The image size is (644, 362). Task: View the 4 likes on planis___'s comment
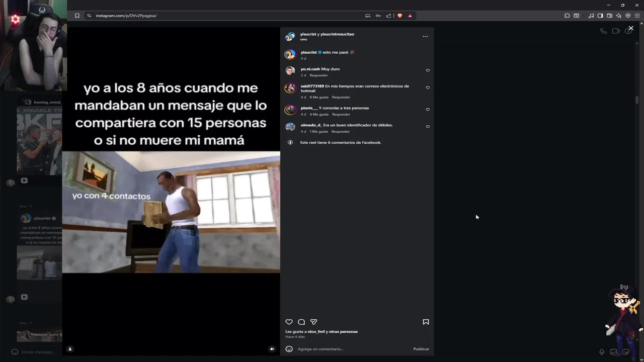319,114
